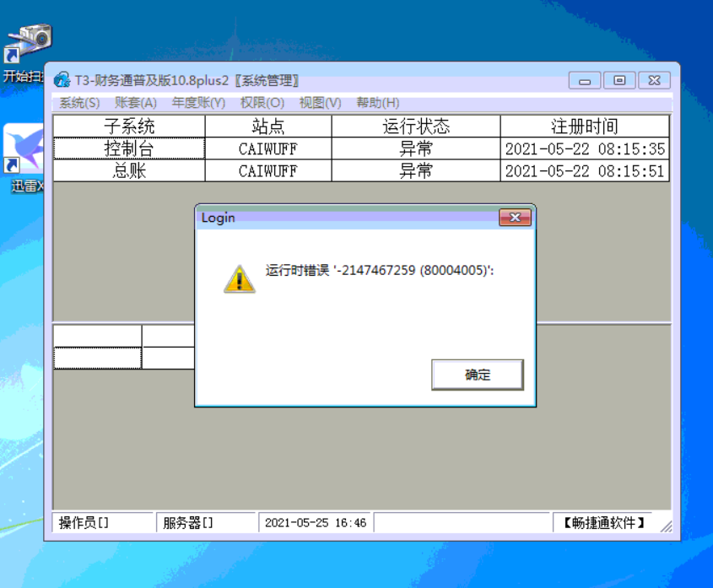Click CAIWUFF in the 总账 row
Image resolution: width=713 pixels, height=588 pixels.
(x=268, y=170)
